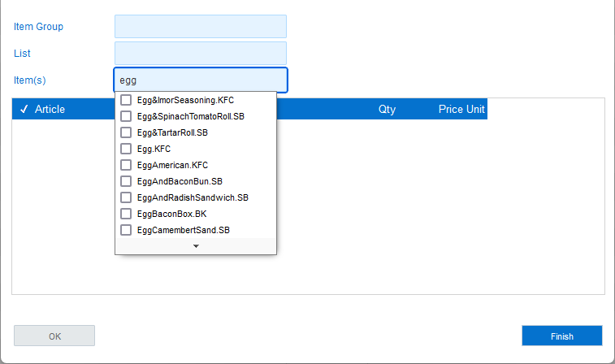Viewport: 615px width, 364px height.
Task: Click the Qty column header
Action: coord(387,109)
